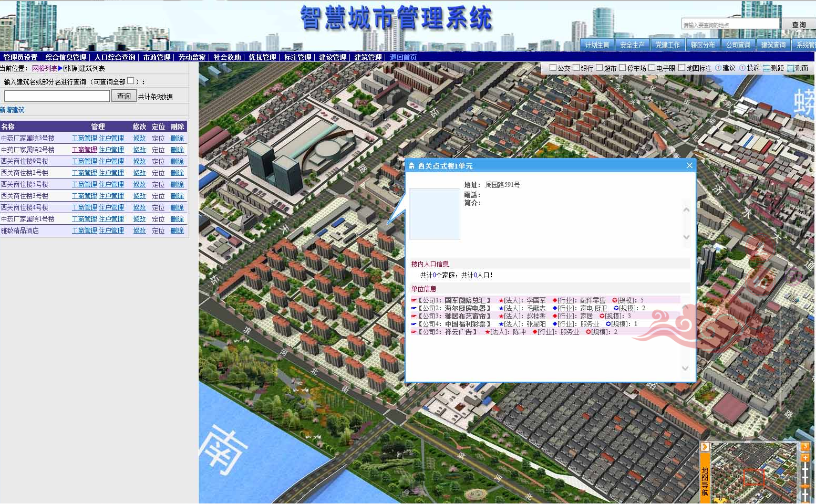
Task: Click the orange 3D mode icon above the zoom slider
Action: (x=805, y=447)
